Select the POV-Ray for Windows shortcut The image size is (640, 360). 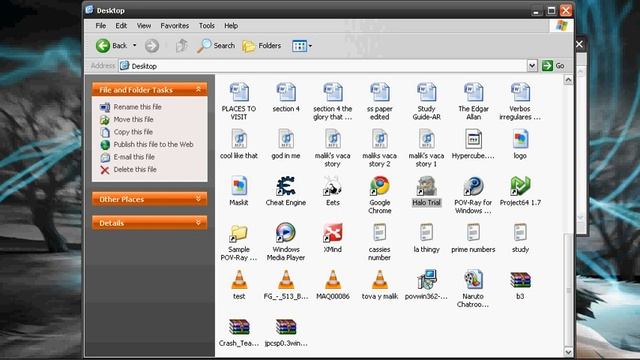click(x=473, y=186)
